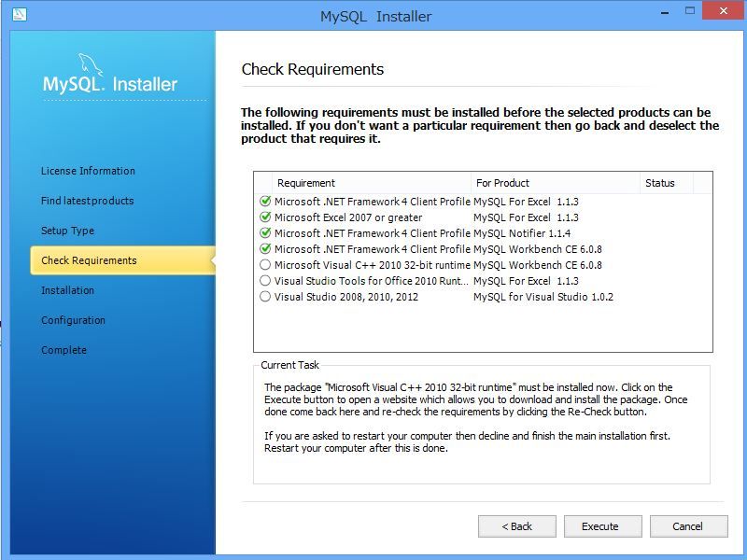This screenshot has height=560, width=747.
Task: Select 'Visual Studio Tools for Office 2010 Runt...' text
Action: (x=371, y=281)
